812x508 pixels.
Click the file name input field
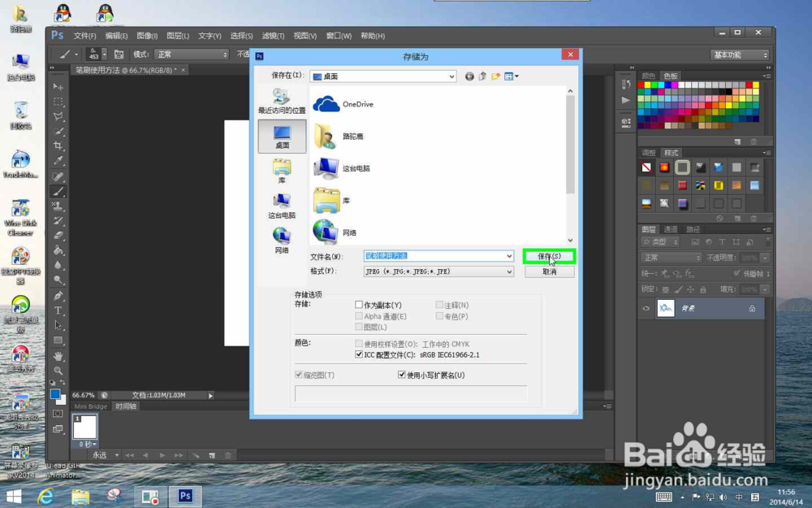tap(434, 256)
